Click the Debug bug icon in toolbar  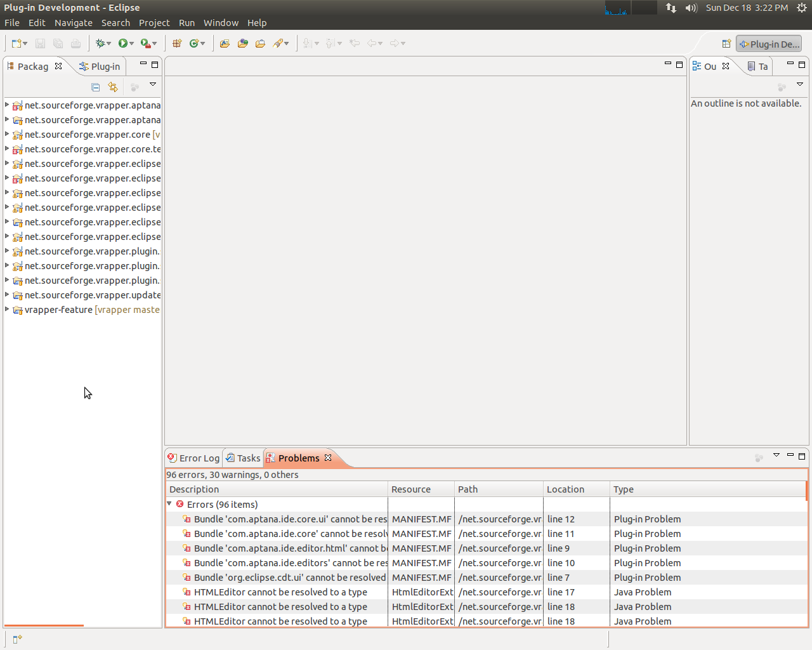(x=100, y=43)
